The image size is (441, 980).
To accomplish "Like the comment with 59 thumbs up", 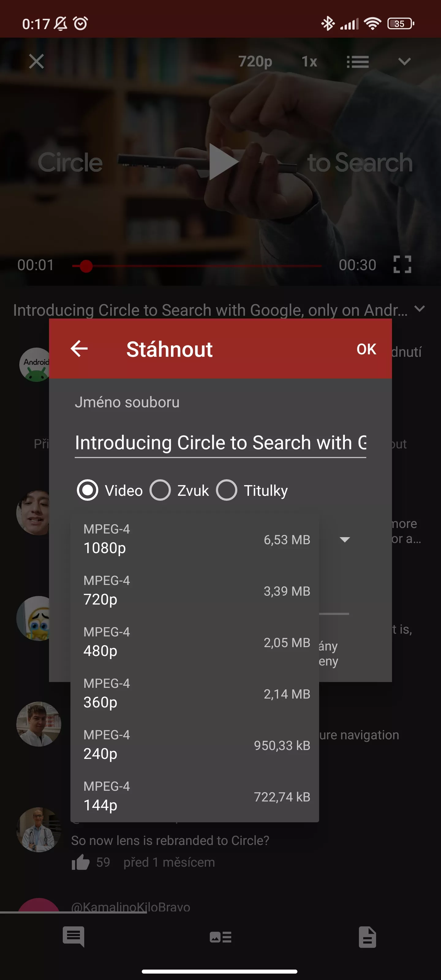I will pos(80,862).
